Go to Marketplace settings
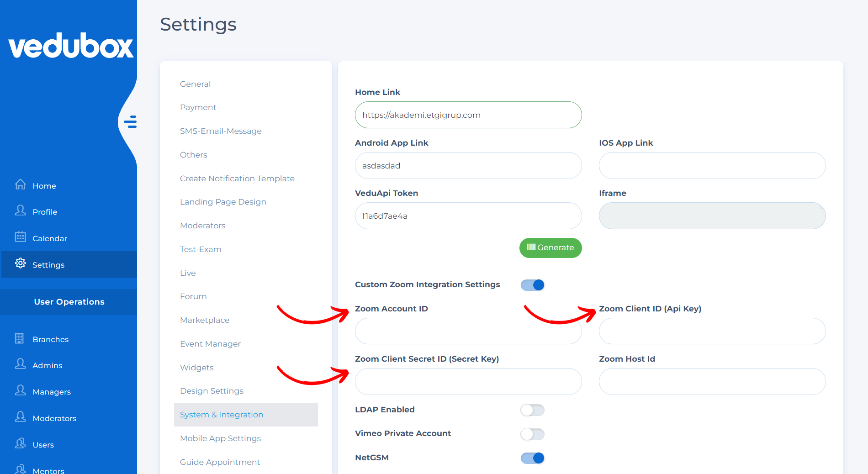 point(205,320)
